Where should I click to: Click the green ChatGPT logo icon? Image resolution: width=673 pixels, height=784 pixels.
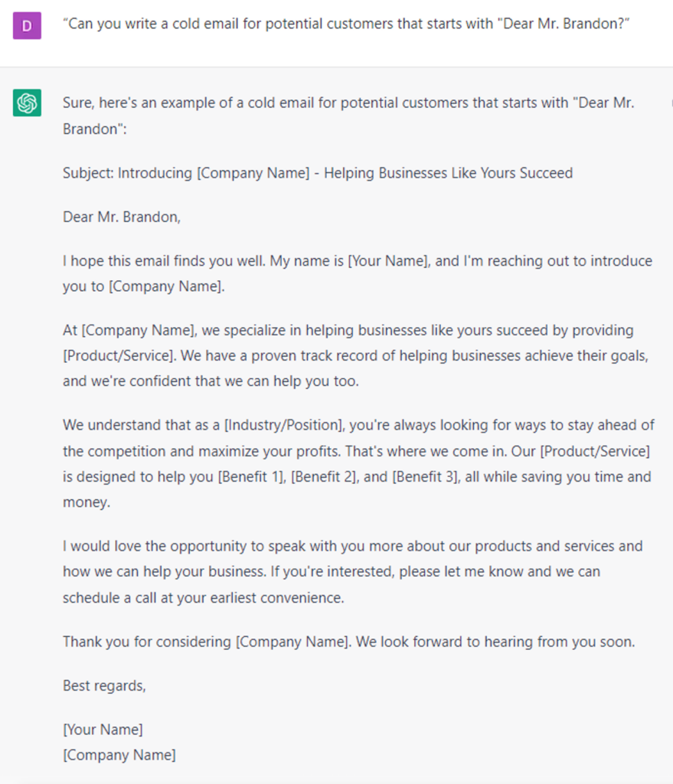[27, 103]
